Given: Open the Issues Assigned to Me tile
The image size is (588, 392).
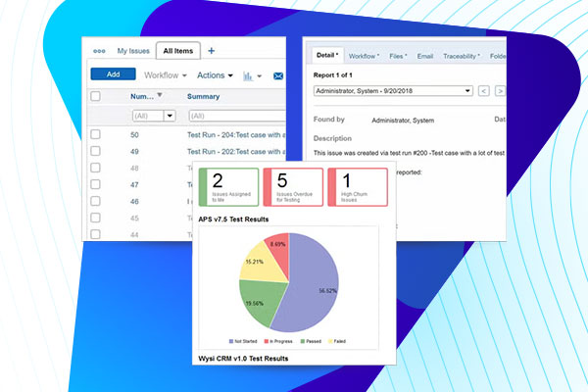Looking at the screenshot, I should pos(228,185).
